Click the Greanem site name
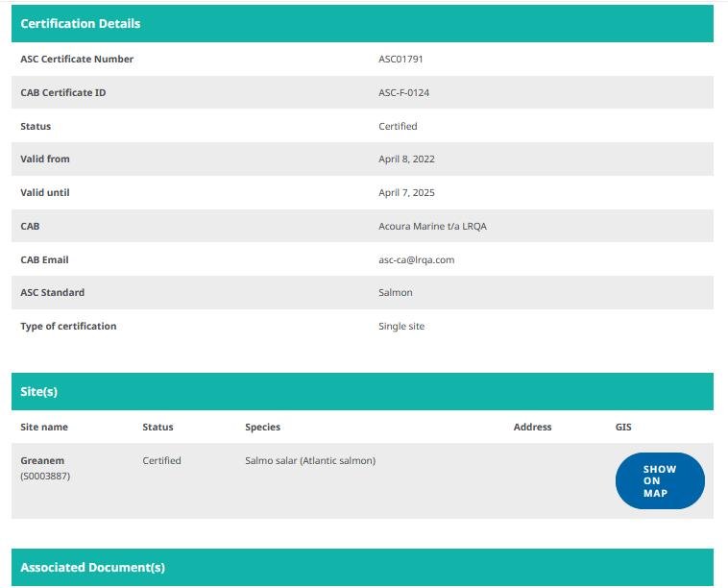728x588 pixels. pyautogui.click(x=42, y=460)
